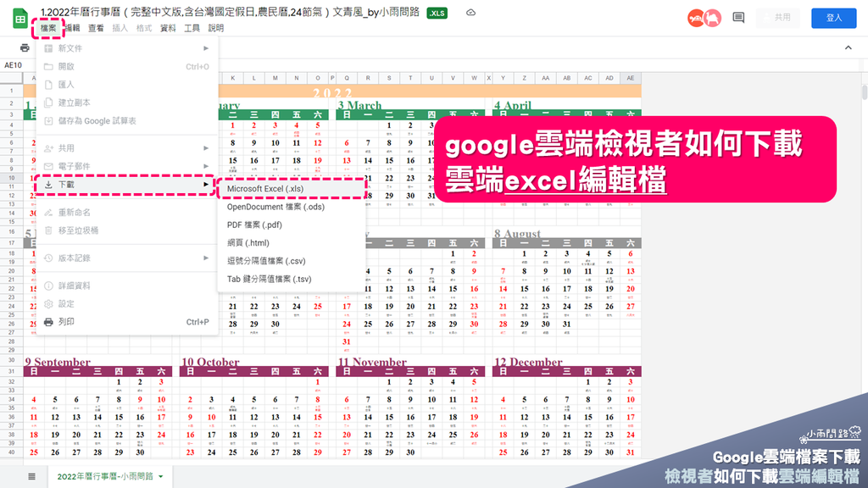868x488 pixels.
Task: Click the '9 September' month heading
Action: [x=58, y=362]
